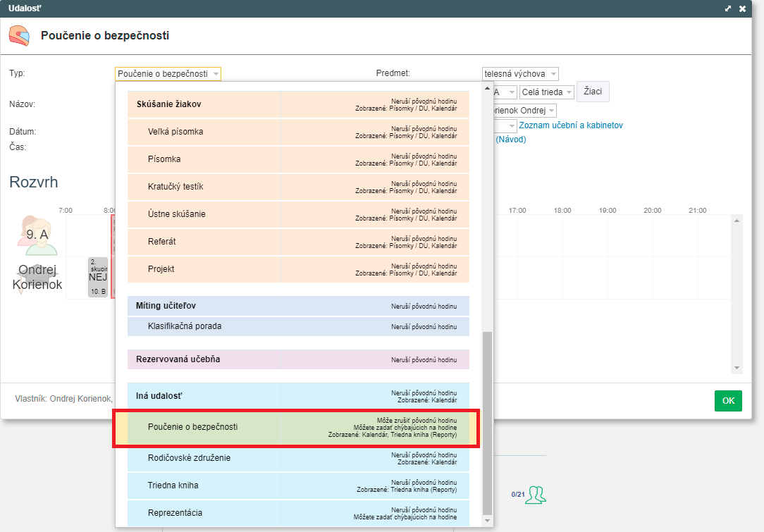Close the Udalosť dialog
Image resolution: width=764 pixels, height=532 pixels.
pos(742,8)
